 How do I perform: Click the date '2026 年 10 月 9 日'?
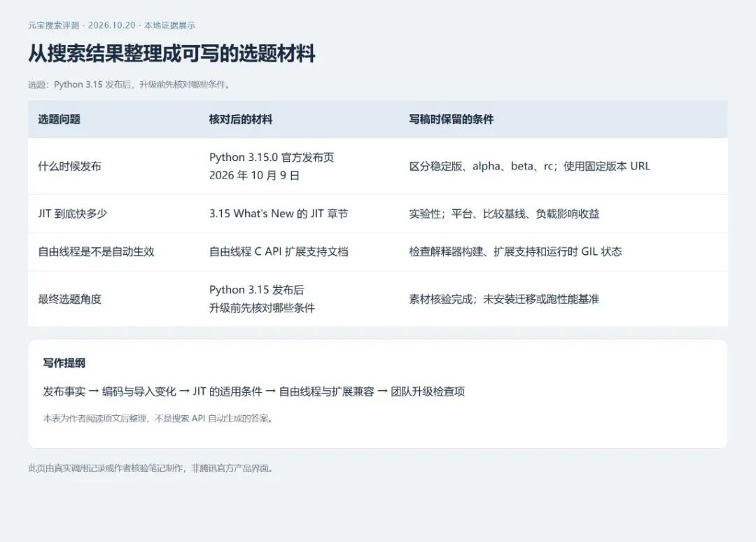tap(254, 175)
